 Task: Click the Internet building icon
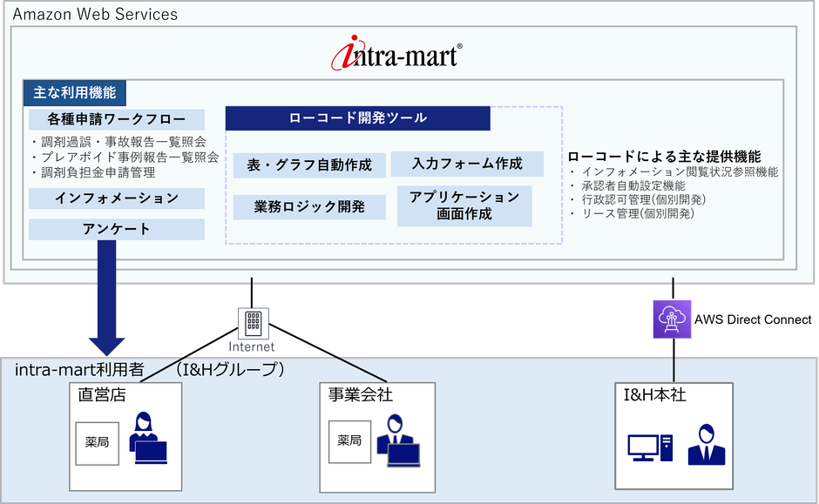coord(254,324)
